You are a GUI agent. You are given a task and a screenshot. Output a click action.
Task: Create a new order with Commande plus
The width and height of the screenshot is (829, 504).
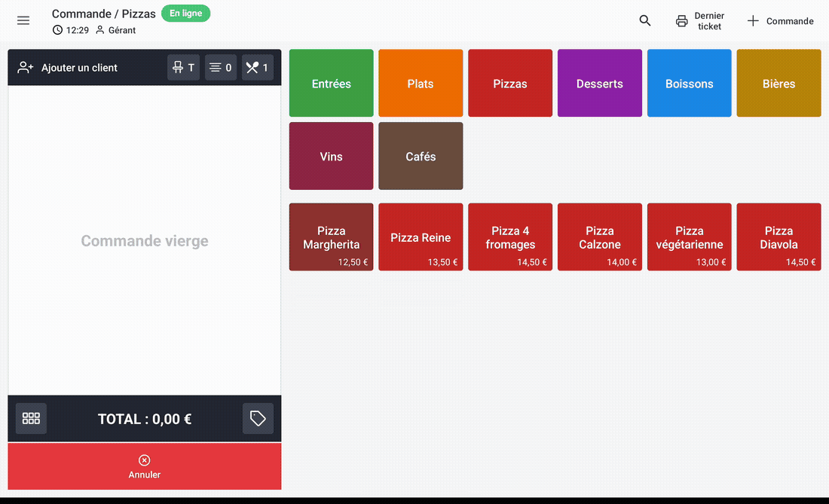click(780, 21)
